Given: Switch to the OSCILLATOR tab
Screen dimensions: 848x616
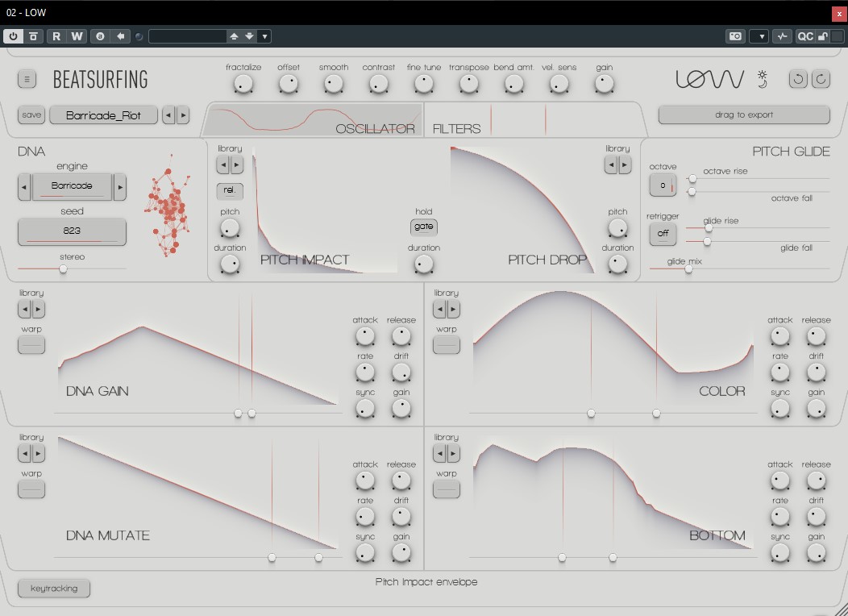Looking at the screenshot, I should coord(314,120).
